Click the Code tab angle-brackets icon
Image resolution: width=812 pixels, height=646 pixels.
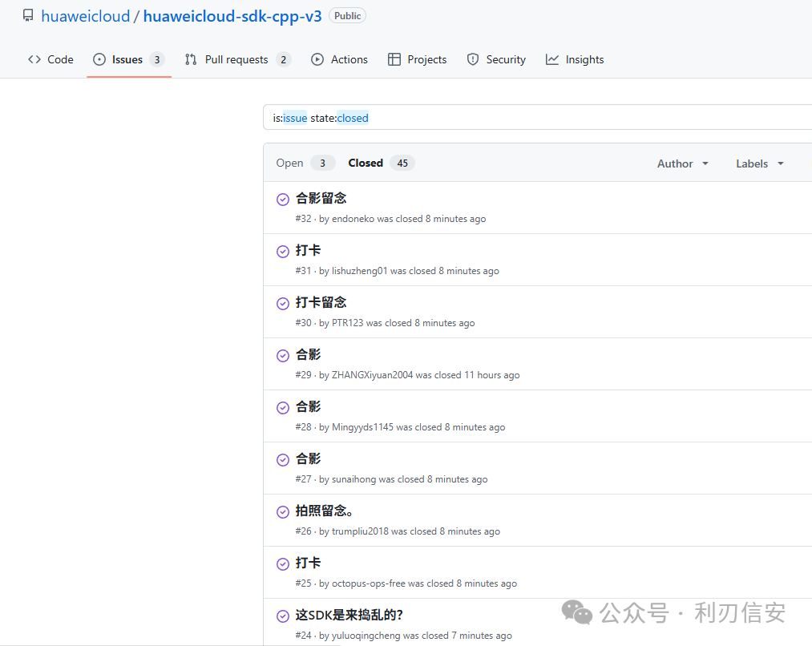pos(34,59)
